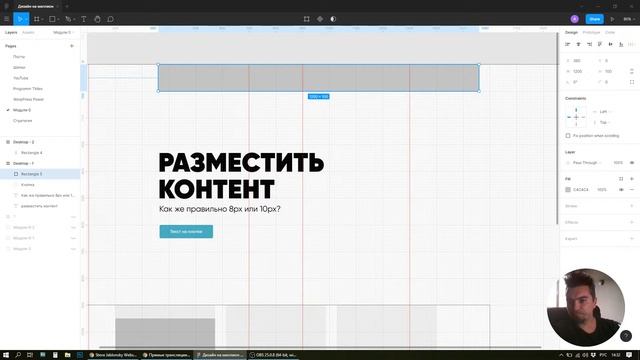640x360 pixels.
Task: Switch to the Prototype tab
Action: click(x=591, y=32)
